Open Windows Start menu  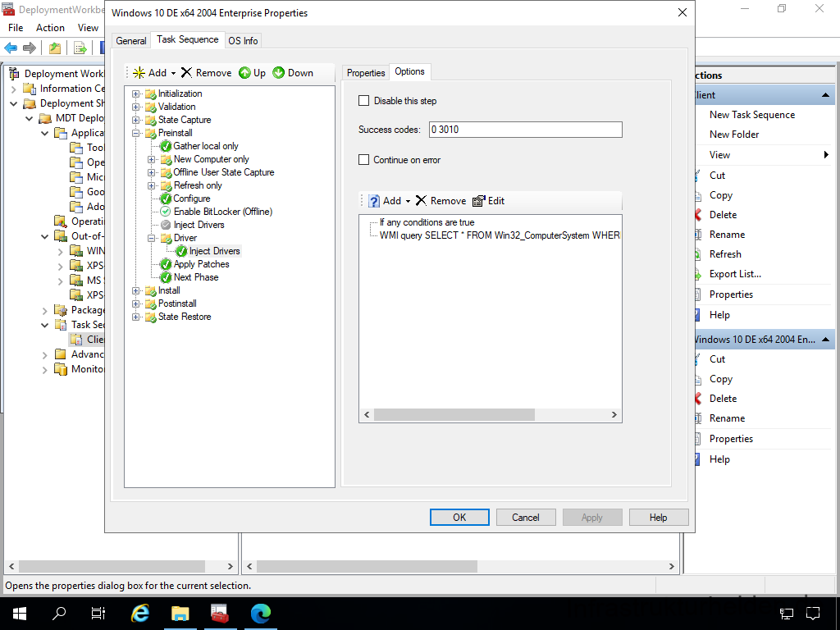20,614
